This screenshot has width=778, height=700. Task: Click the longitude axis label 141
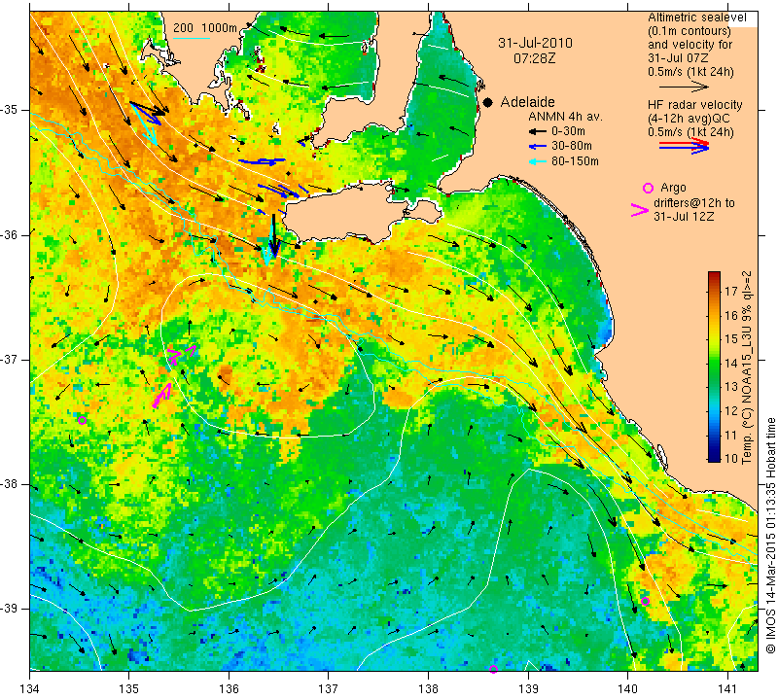click(x=727, y=688)
